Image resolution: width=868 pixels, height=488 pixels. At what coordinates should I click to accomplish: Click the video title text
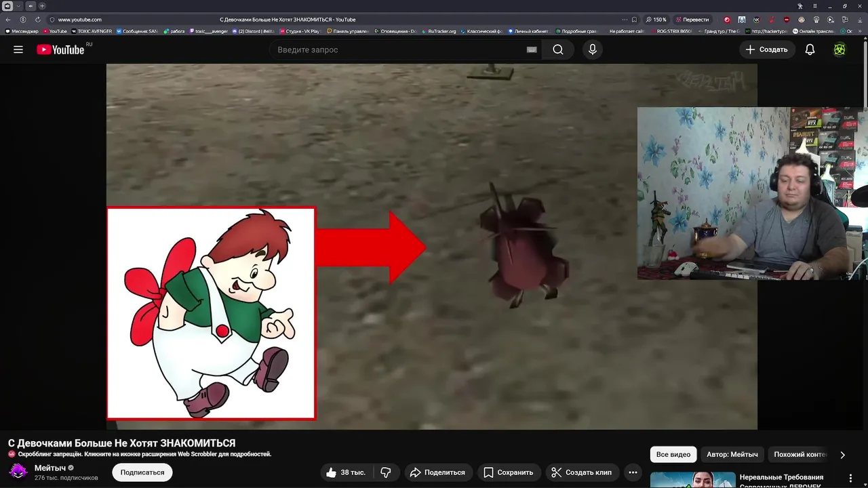point(122,443)
